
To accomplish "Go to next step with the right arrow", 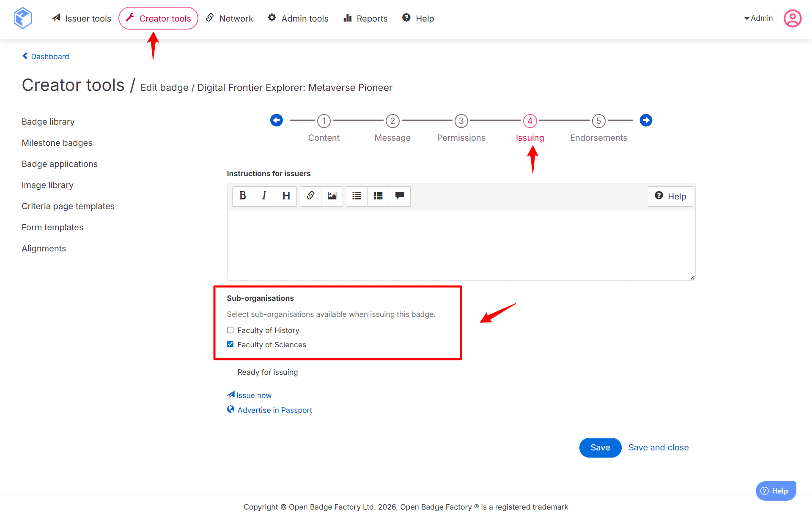I will [646, 120].
